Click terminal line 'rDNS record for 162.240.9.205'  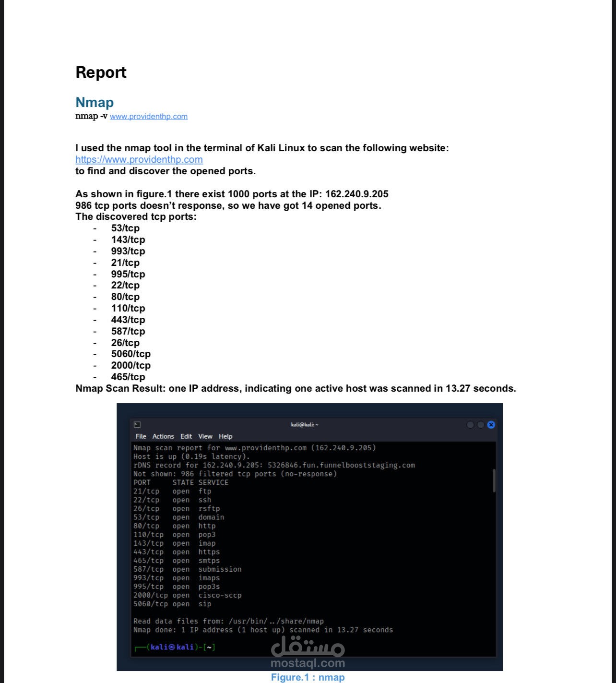pyautogui.click(x=274, y=465)
